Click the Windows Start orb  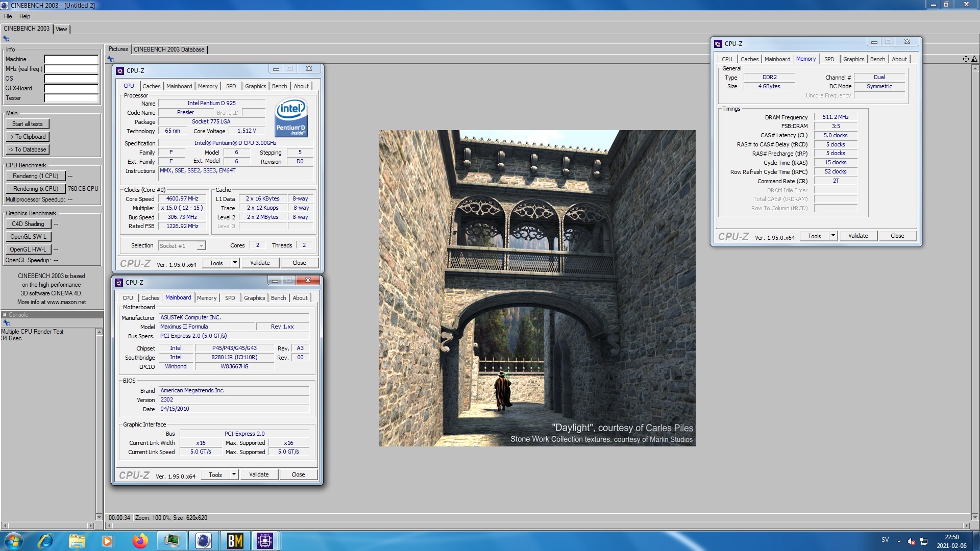pyautogui.click(x=14, y=541)
